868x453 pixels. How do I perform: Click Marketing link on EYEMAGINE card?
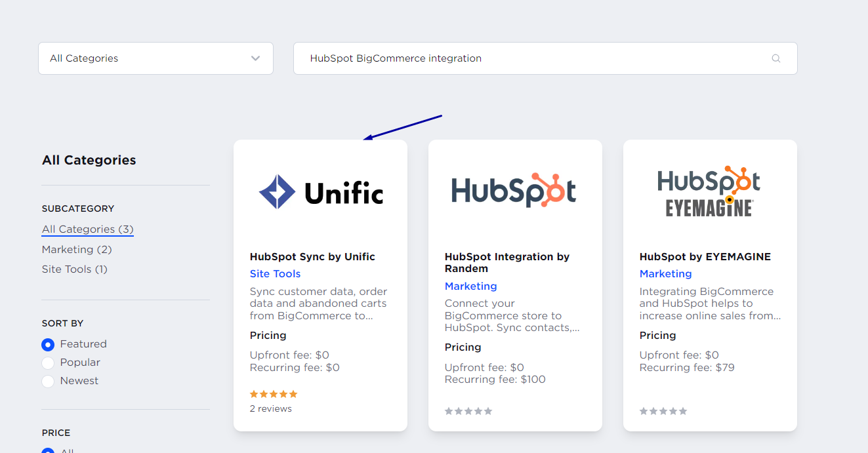click(x=665, y=274)
